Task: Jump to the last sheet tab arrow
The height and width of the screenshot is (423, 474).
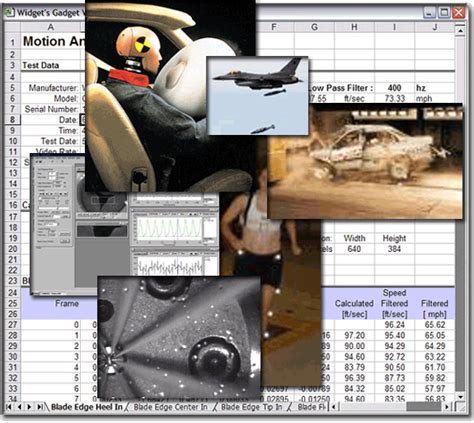Action: coord(40,407)
